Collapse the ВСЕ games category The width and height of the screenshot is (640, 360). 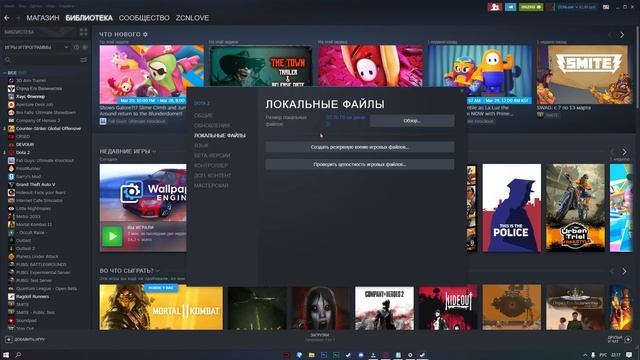click(4, 73)
